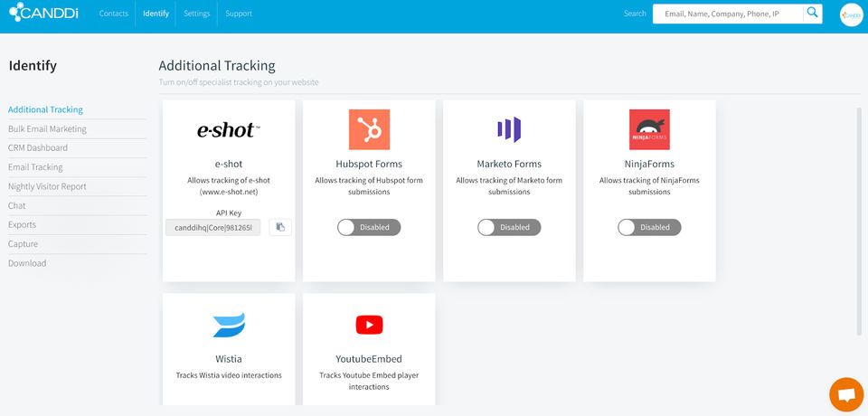Open the Nightly Visitor Report page
The height and width of the screenshot is (416, 868).
coord(48,186)
